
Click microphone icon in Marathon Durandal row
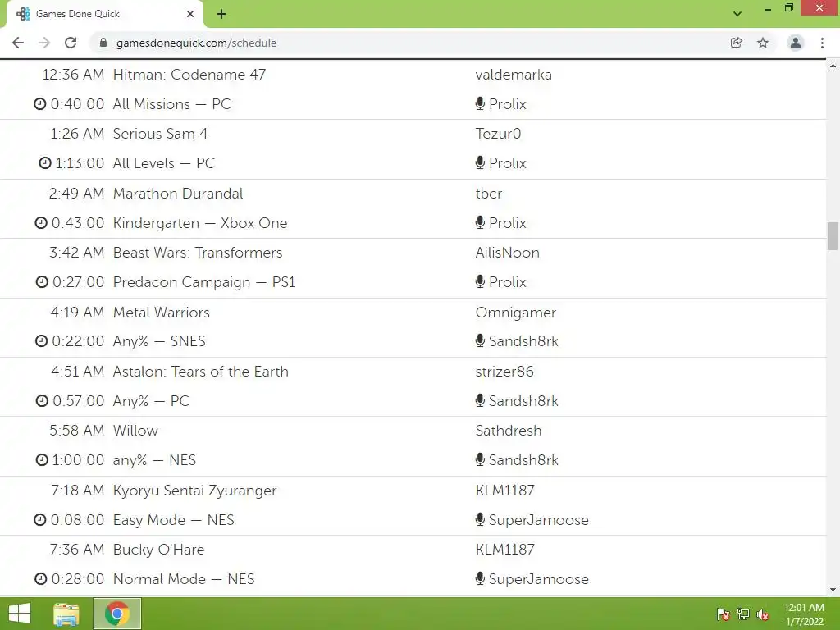(x=480, y=222)
